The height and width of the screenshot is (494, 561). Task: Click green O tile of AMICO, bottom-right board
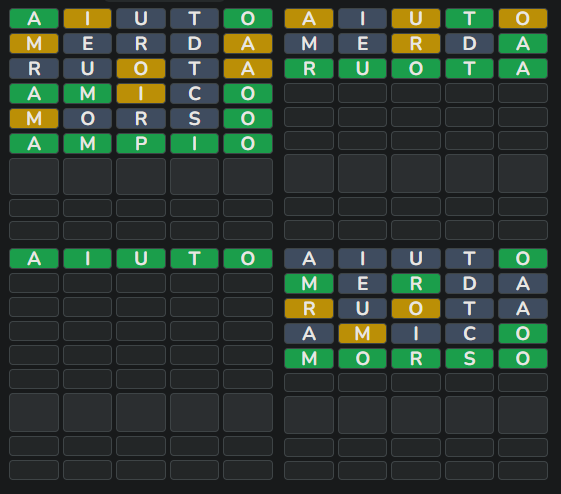pyautogui.click(x=523, y=333)
